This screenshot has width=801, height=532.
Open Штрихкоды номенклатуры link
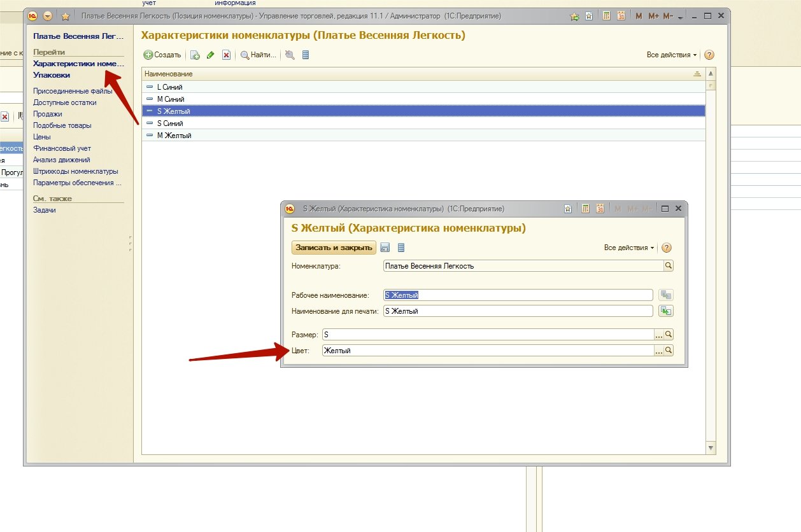coord(76,171)
